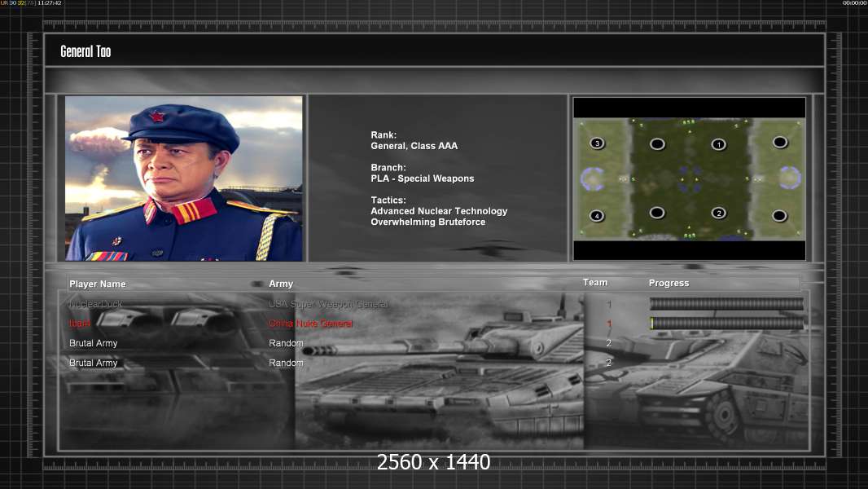The width and height of the screenshot is (868, 489).
Task: Click the team number in NuclearDuck's row
Action: [609, 304]
